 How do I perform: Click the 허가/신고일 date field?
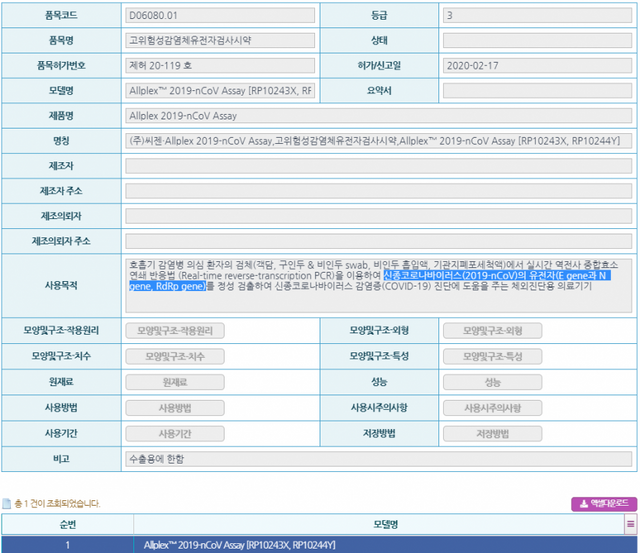(x=537, y=66)
